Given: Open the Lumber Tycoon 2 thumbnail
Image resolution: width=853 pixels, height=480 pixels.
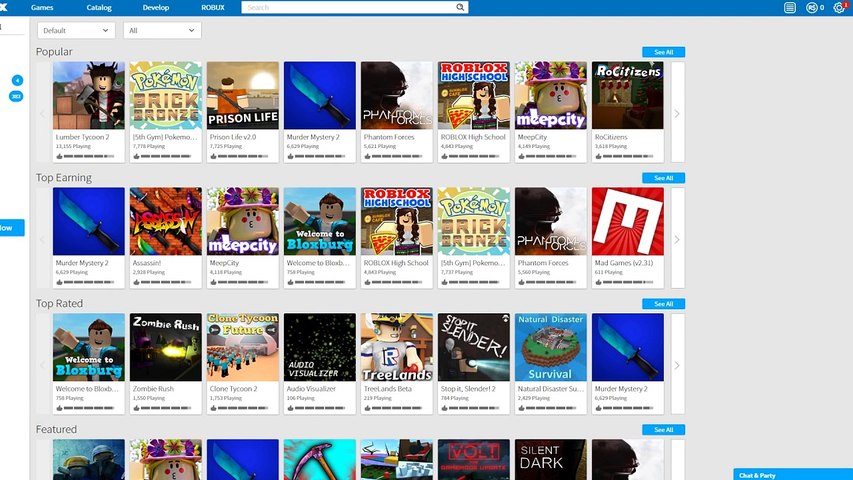Looking at the screenshot, I should [89, 95].
